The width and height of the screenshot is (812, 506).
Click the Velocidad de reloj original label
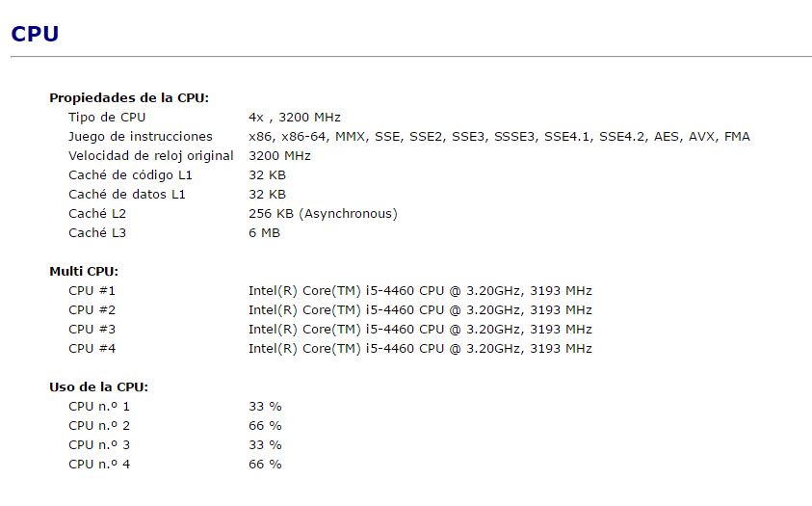click(150, 156)
